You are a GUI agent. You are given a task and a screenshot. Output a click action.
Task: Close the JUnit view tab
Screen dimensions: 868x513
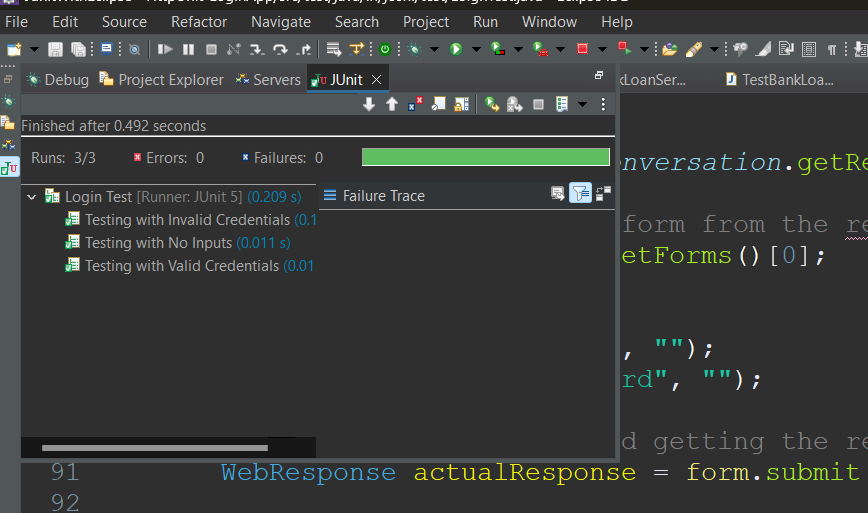click(x=376, y=80)
